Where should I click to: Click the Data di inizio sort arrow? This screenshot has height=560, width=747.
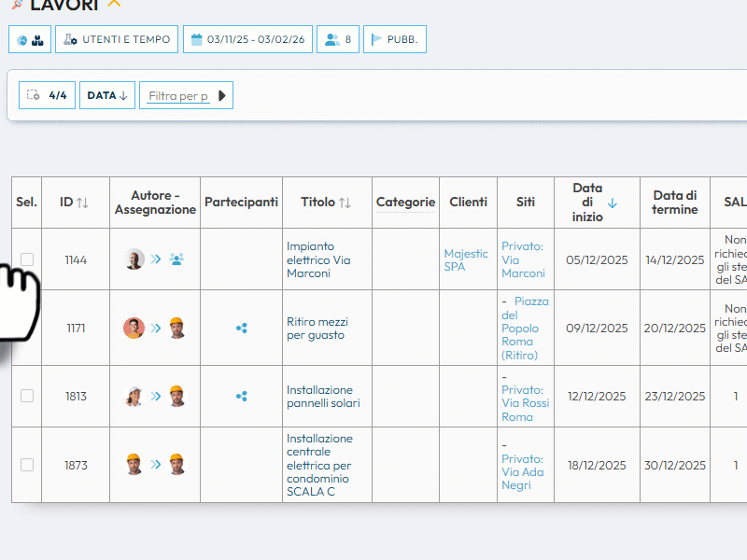coord(613,203)
